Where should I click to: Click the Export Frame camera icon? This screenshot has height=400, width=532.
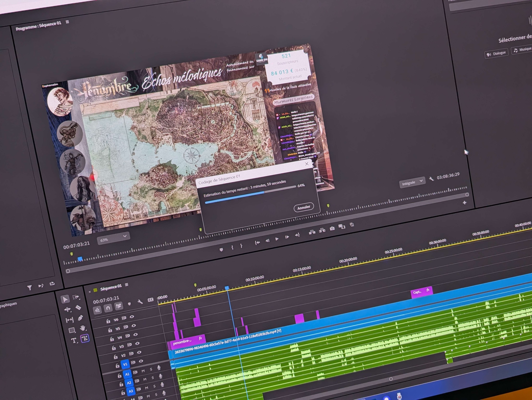tap(332, 228)
